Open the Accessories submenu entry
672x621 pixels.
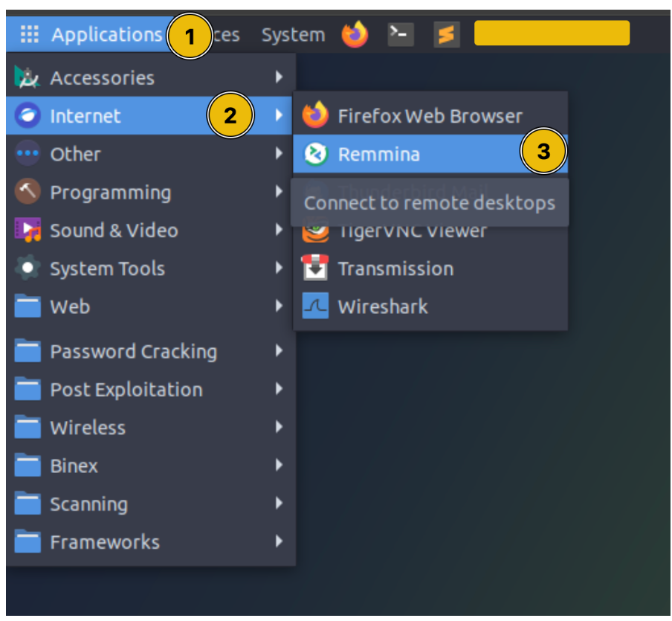click(x=151, y=77)
